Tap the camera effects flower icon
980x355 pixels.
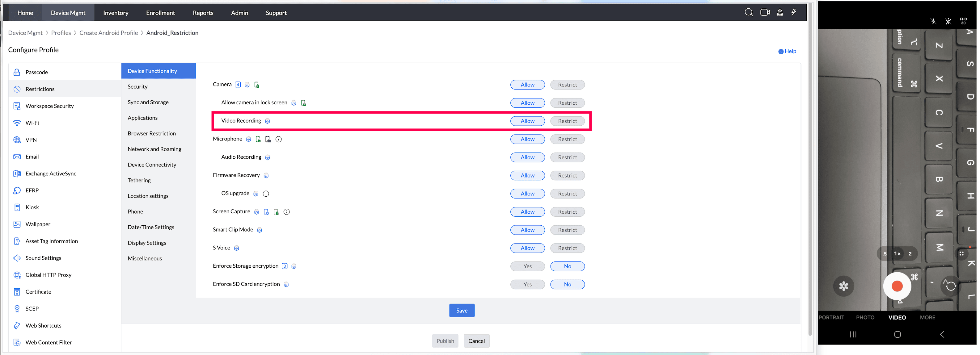[x=843, y=286]
